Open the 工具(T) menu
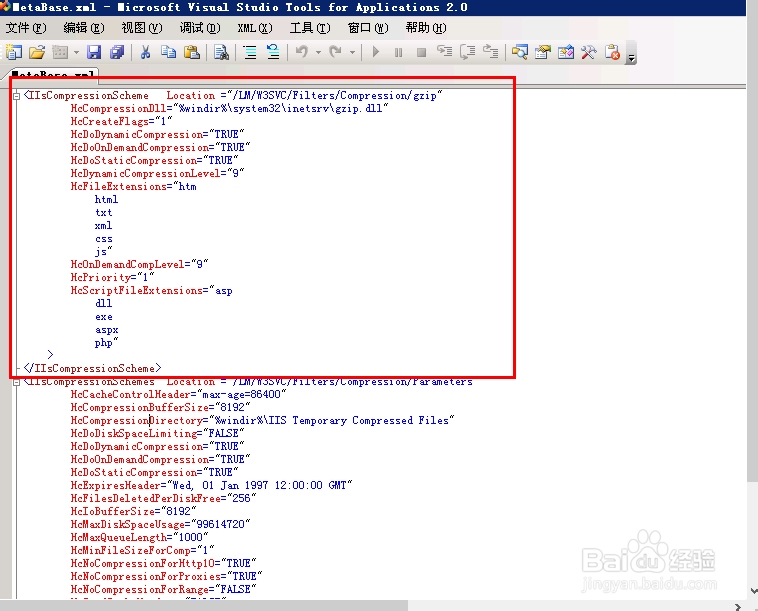The height and width of the screenshot is (611, 758). (310, 28)
